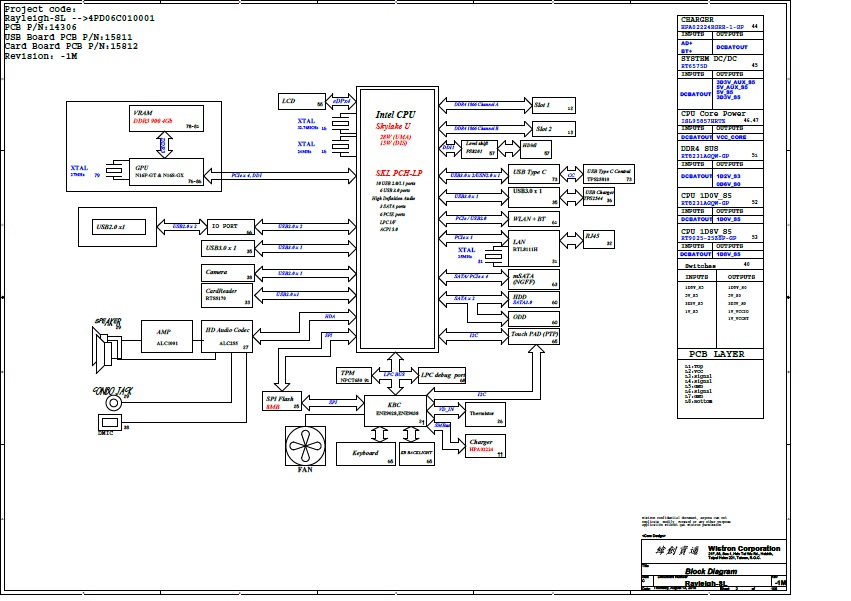
Task: Click the FAN symbol
Action: [x=306, y=446]
